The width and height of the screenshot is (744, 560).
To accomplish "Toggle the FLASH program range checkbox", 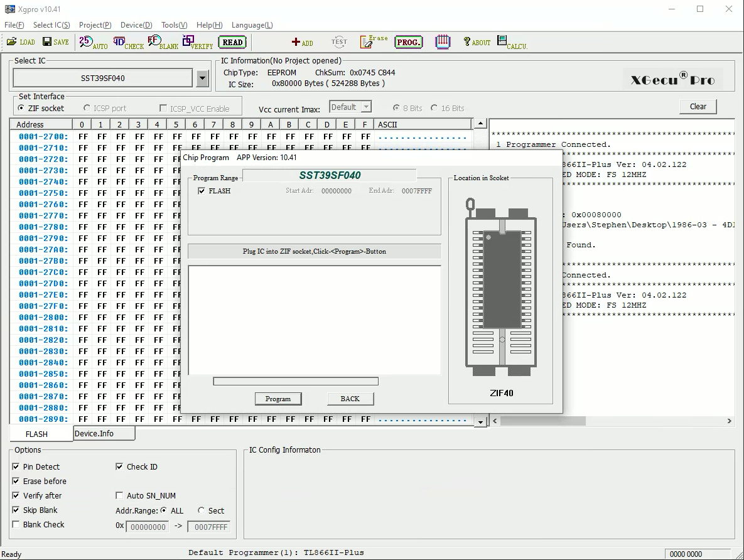I will pyautogui.click(x=202, y=191).
